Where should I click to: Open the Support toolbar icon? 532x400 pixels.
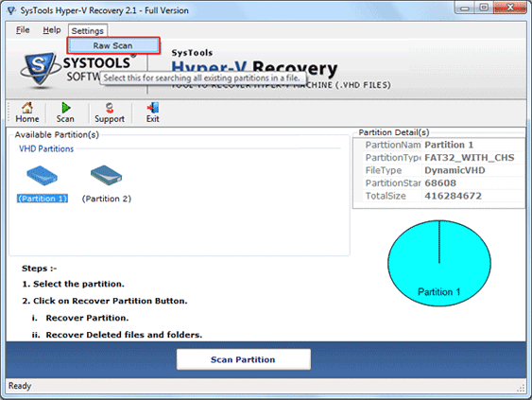coord(110,113)
